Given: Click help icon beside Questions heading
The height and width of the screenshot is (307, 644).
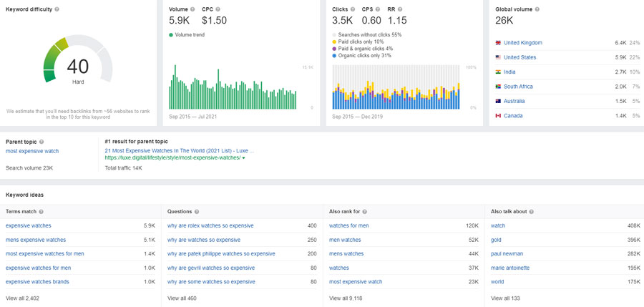Looking at the screenshot, I should [197, 212].
